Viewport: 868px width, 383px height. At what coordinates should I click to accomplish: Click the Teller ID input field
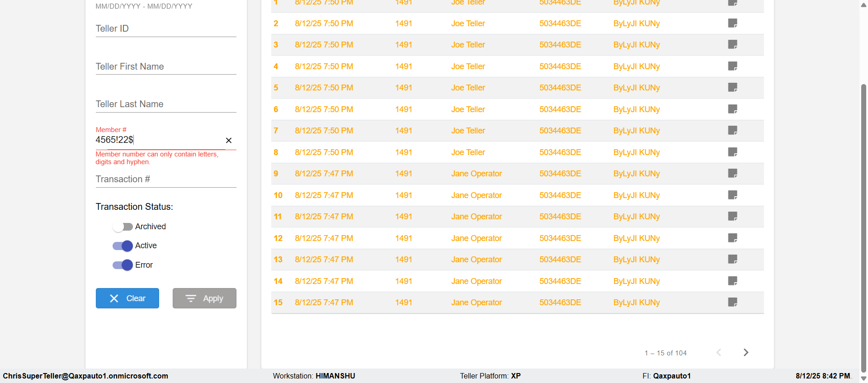coord(165,29)
